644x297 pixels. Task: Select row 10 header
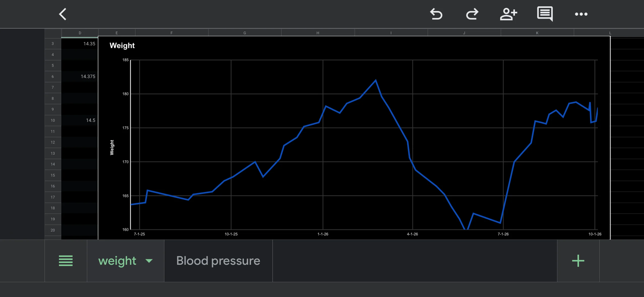[53, 120]
